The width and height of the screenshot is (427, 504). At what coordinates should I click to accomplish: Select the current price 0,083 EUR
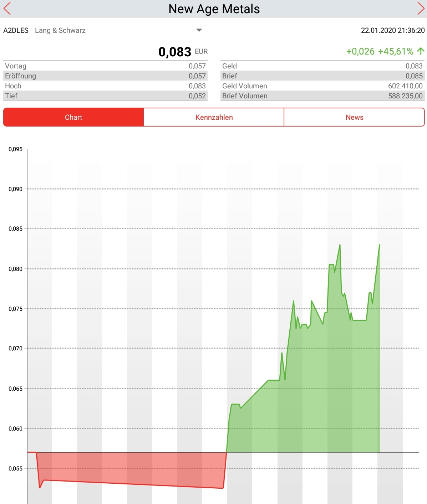183,52
